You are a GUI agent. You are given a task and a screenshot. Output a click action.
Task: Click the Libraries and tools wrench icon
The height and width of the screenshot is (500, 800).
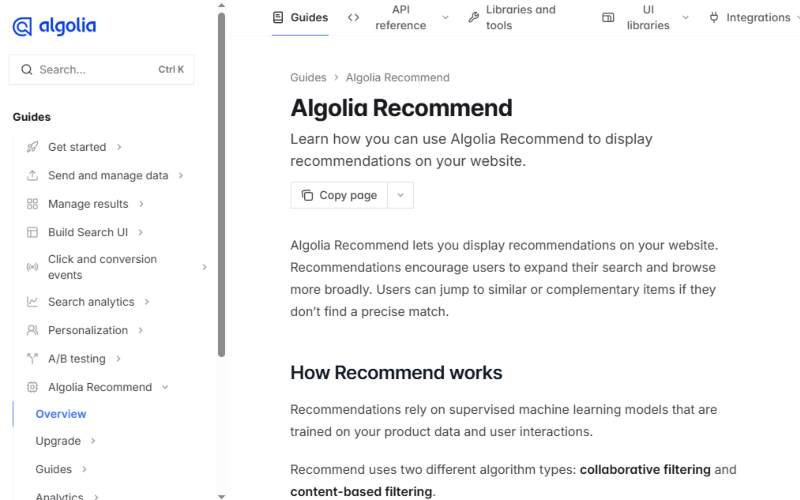pyautogui.click(x=473, y=17)
